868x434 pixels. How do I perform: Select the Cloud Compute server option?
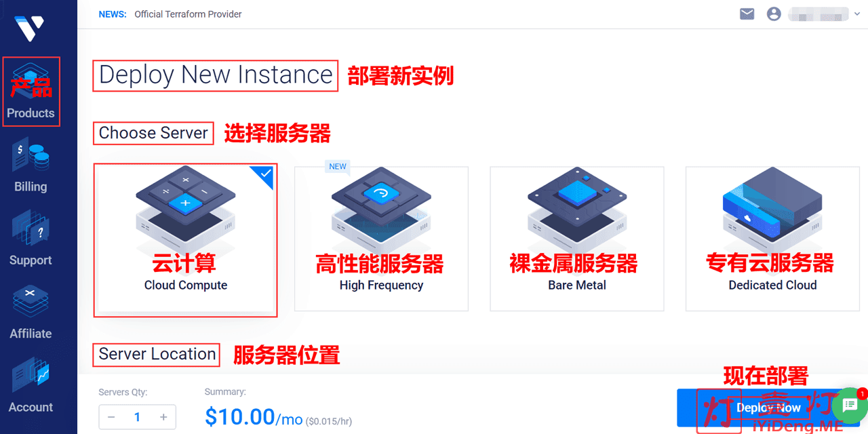coord(186,239)
